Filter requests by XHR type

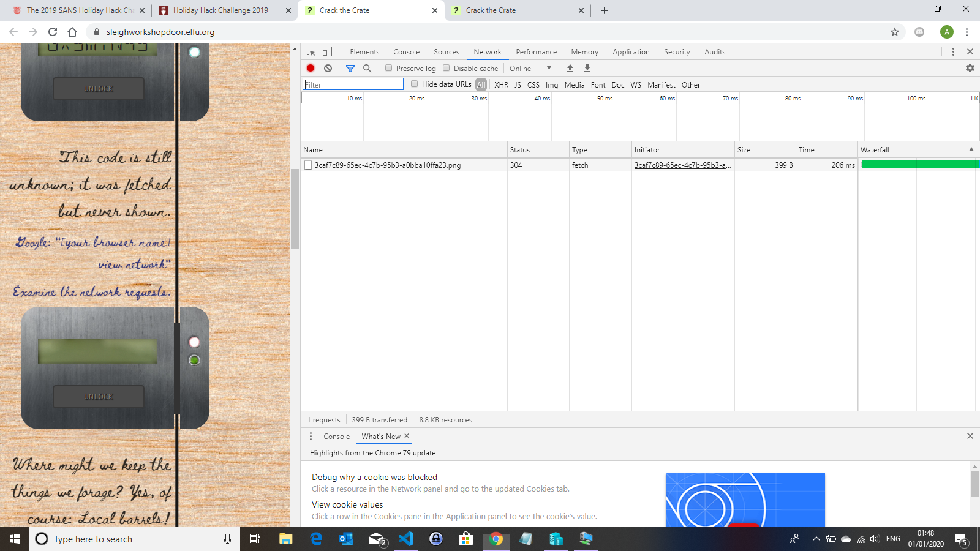click(x=502, y=84)
